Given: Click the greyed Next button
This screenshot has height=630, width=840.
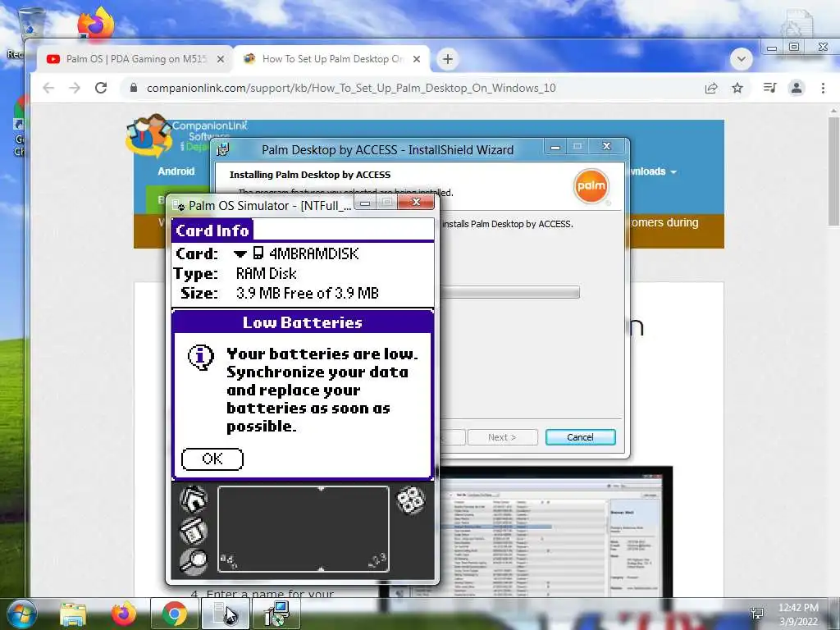Looking at the screenshot, I should 503,437.
